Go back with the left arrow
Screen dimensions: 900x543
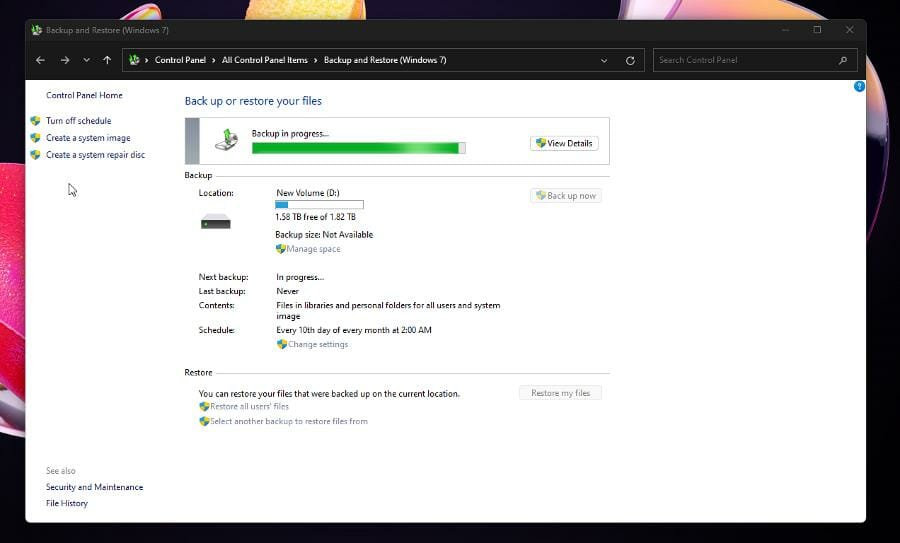[x=40, y=60]
